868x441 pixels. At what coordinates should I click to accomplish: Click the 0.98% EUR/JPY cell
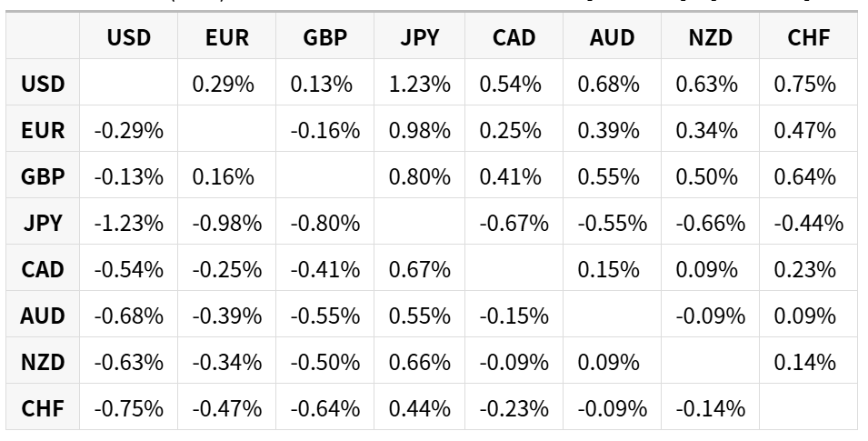coord(420,129)
